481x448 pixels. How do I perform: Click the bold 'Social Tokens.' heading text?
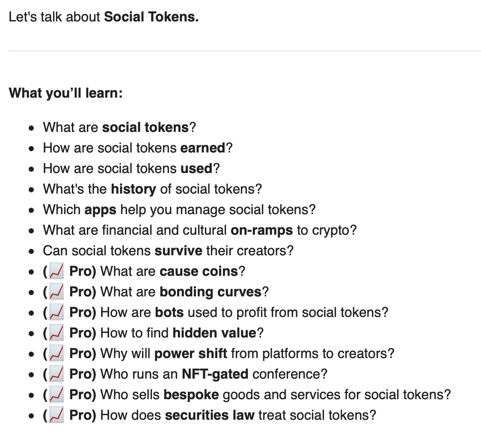[151, 17]
